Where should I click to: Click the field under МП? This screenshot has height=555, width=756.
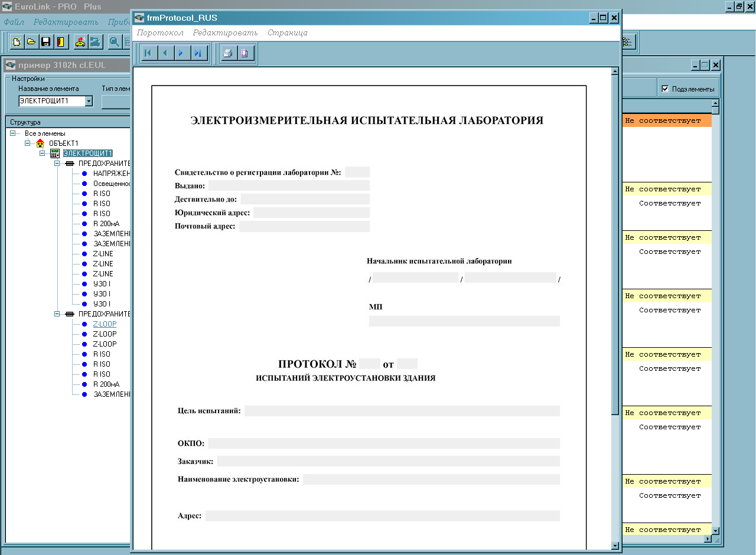(x=464, y=321)
